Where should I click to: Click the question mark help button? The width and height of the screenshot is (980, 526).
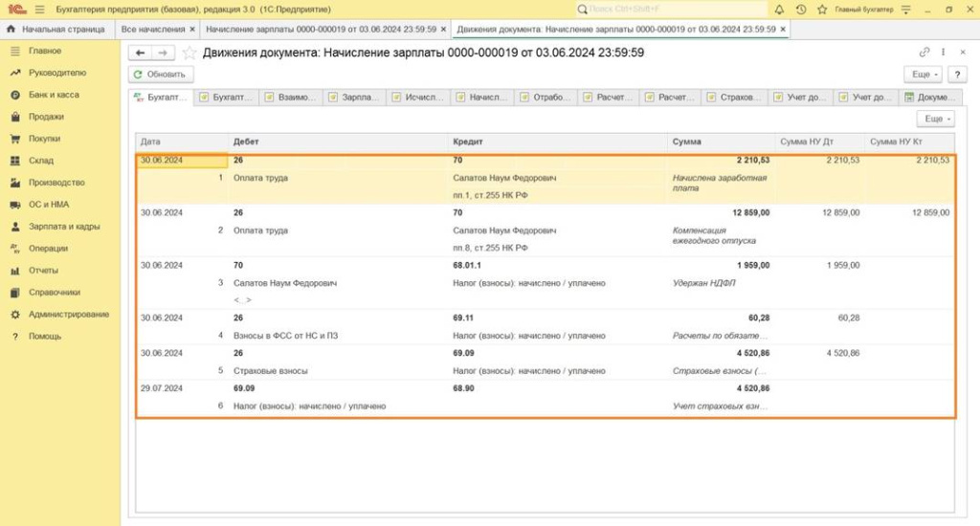click(953, 74)
